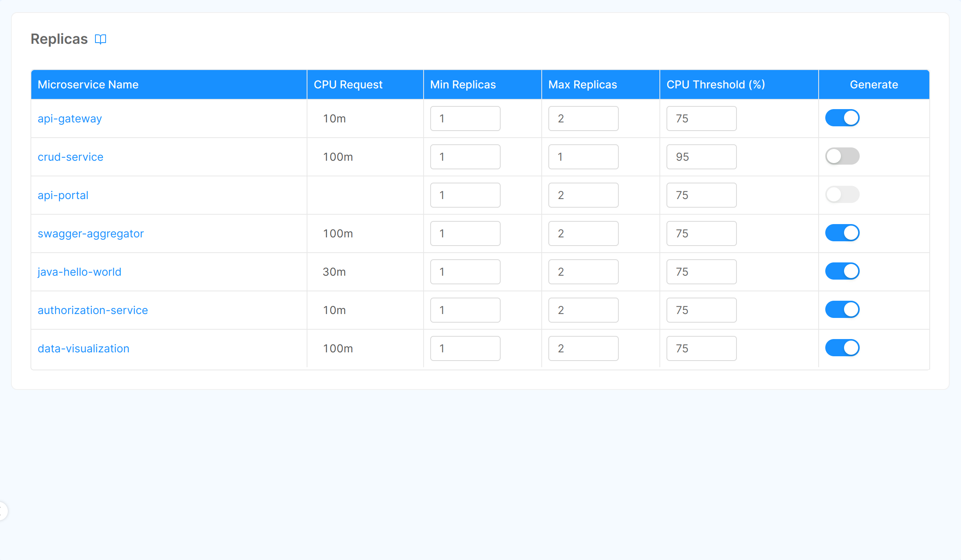Select the Min Replicas field for data-visualization
961x560 pixels.
pyautogui.click(x=465, y=348)
